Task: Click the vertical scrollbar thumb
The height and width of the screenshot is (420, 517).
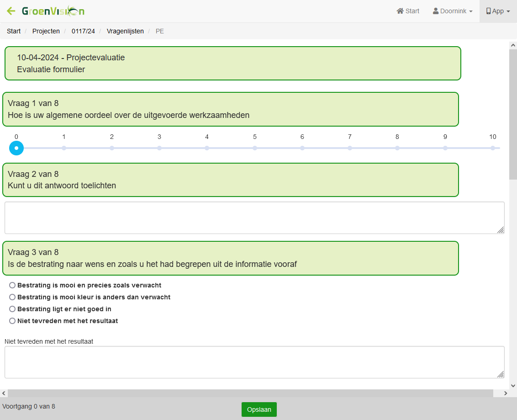Action: (x=513, y=114)
